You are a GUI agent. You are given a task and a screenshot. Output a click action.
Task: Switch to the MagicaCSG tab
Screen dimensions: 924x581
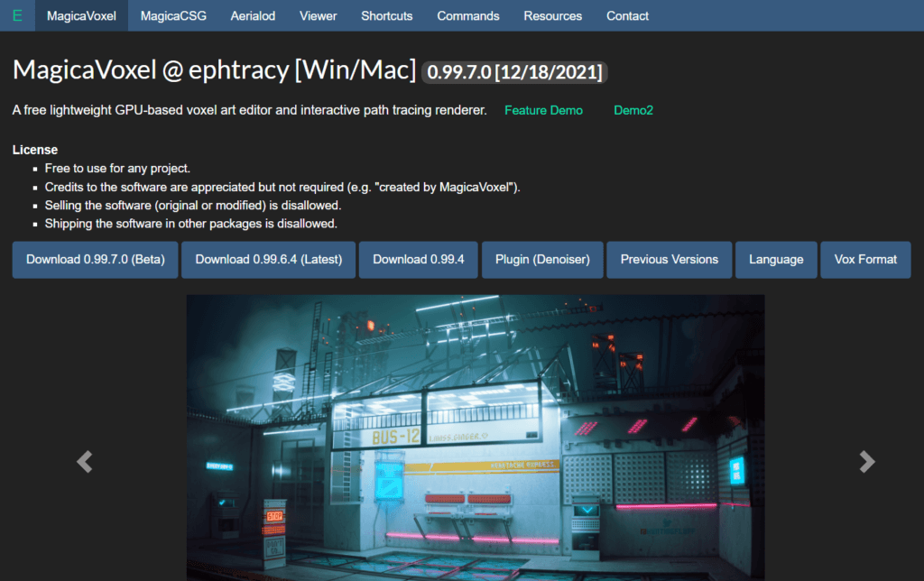tap(173, 16)
